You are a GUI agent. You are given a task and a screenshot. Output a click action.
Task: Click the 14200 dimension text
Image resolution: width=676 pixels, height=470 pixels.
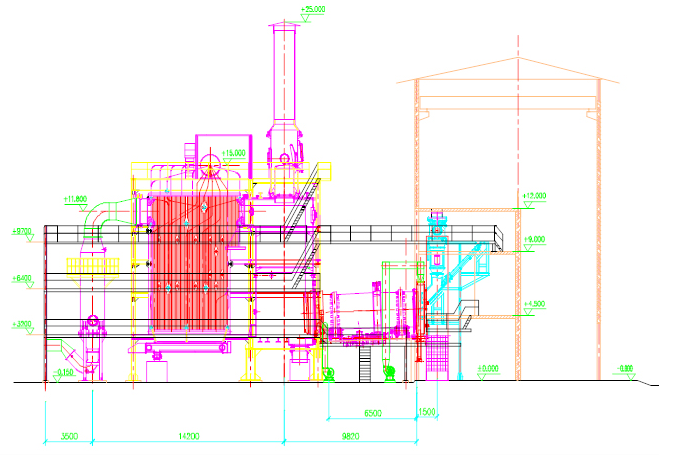[x=188, y=436]
